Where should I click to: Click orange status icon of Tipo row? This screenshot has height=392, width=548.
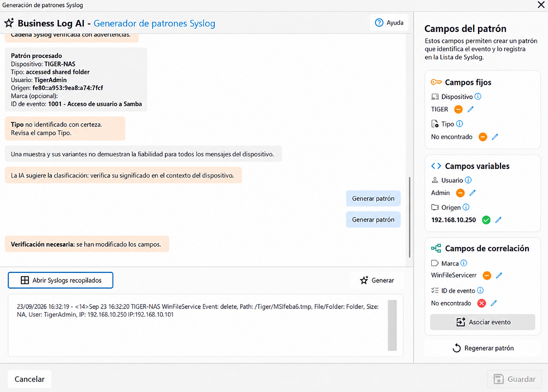(x=483, y=136)
